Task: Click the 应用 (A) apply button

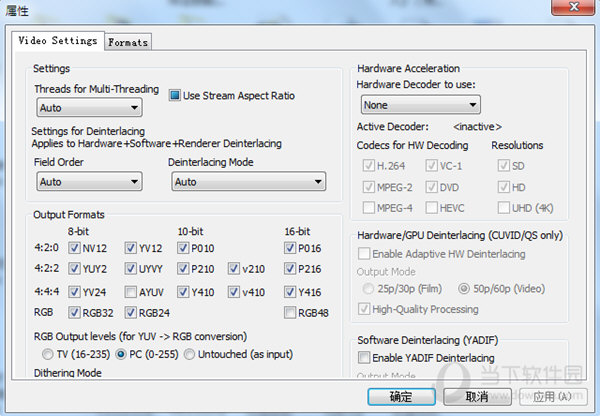Action: [553, 396]
